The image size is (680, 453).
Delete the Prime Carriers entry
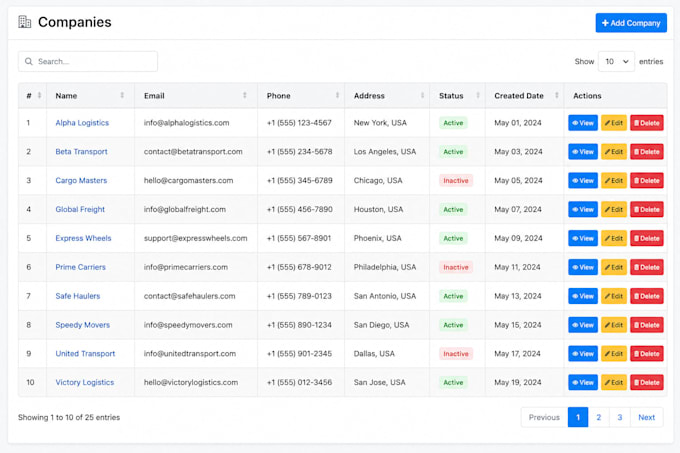[647, 267]
